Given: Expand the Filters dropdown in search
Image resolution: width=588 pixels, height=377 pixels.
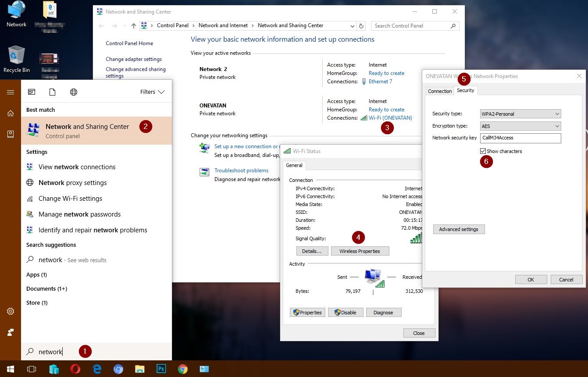Looking at the screenshot, I should (152, 92).
